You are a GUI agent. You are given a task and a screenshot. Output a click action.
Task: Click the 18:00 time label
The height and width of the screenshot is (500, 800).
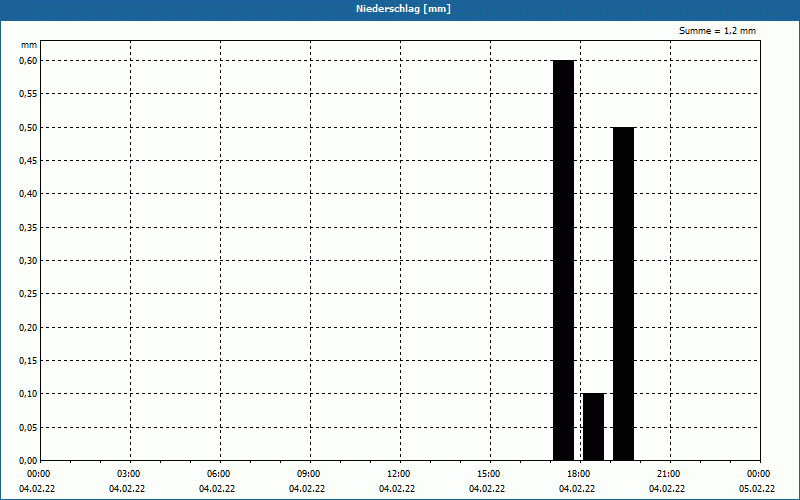pos(579,474)
